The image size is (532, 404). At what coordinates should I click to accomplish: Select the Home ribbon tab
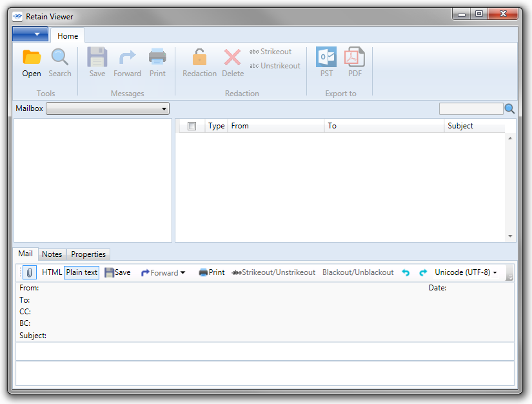click(x=68, y=36)
